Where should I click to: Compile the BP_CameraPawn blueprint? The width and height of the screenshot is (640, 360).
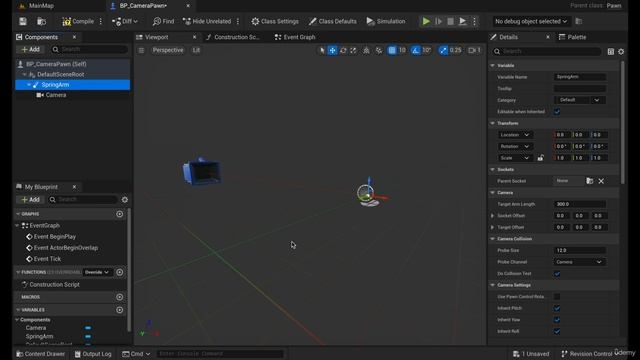[x=78, y=21]
